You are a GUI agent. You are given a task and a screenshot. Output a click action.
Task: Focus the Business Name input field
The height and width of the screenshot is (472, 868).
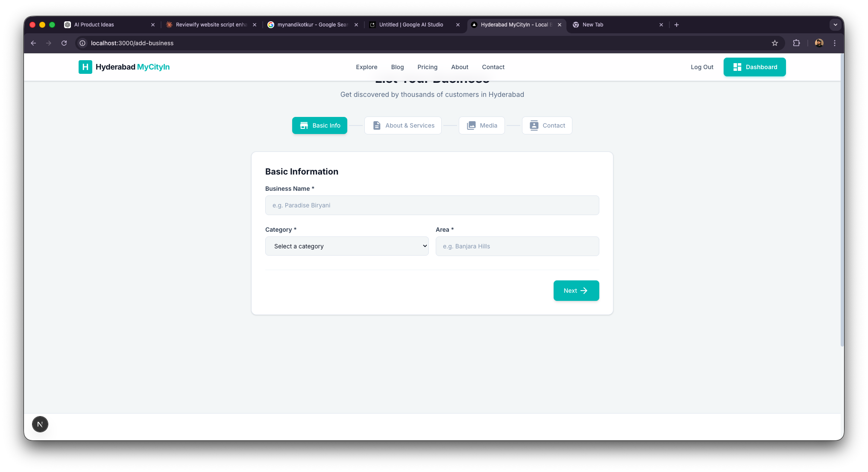click(x=432, y=205)
